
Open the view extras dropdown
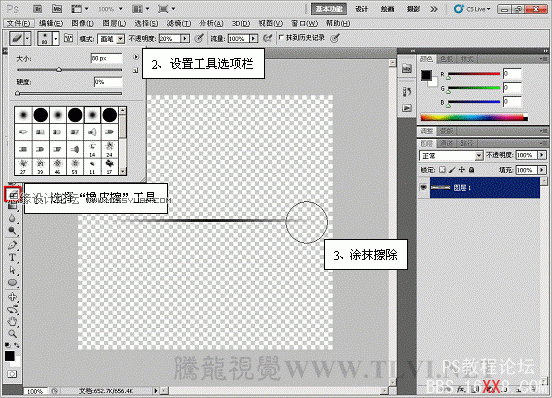click(80, 9)
